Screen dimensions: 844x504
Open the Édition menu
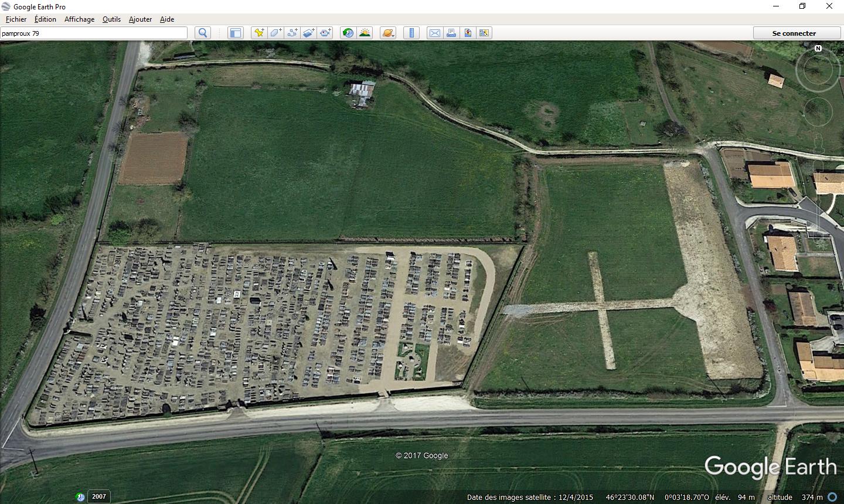point(45,19)
